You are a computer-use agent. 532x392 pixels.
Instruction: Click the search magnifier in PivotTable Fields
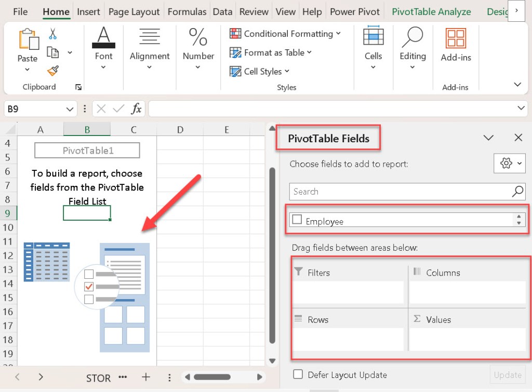(518, 192)
